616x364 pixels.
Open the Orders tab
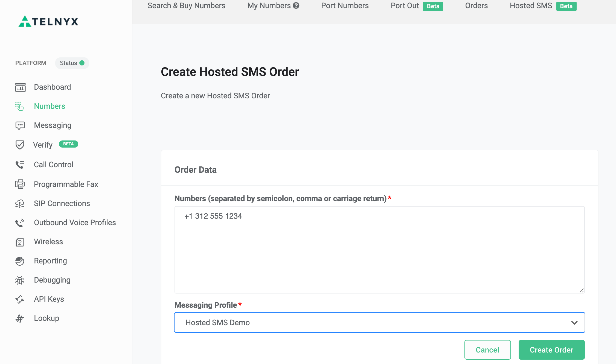point(476,5)
